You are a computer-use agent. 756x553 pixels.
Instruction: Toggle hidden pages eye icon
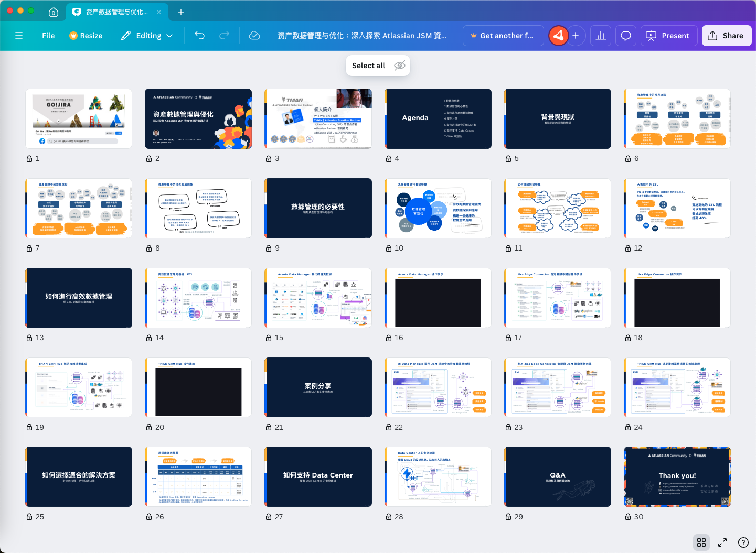tap(400, 66)
